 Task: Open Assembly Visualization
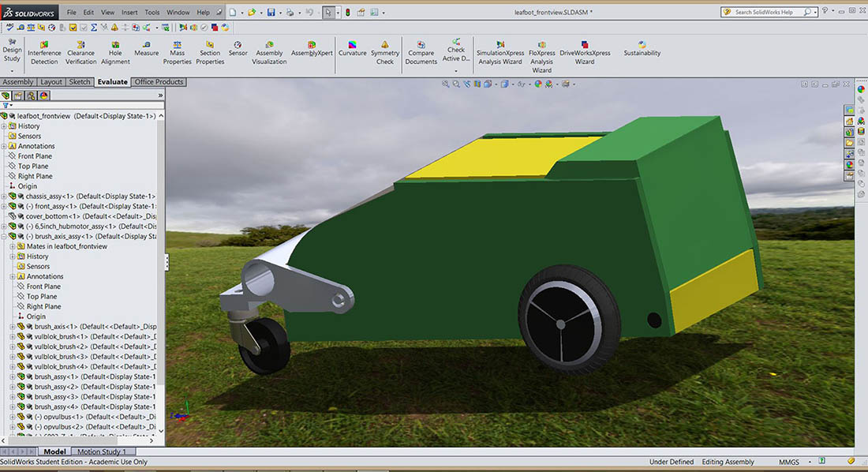(x=269, y=53)
